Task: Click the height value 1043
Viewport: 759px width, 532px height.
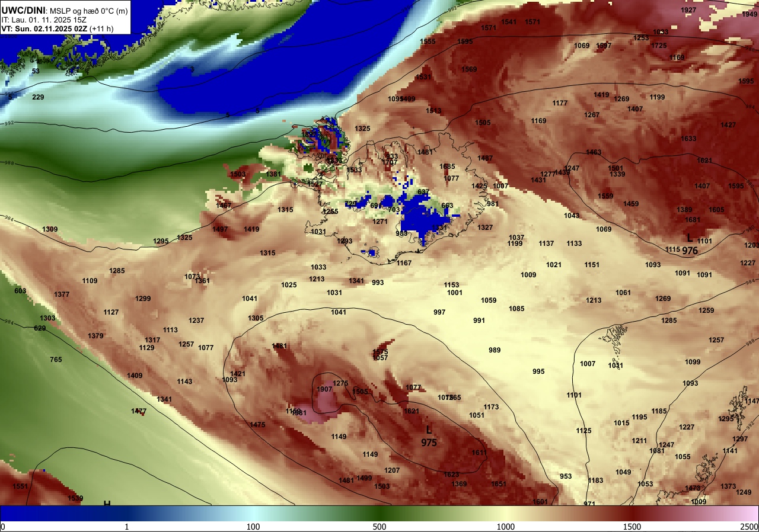Action: [572, 216]
